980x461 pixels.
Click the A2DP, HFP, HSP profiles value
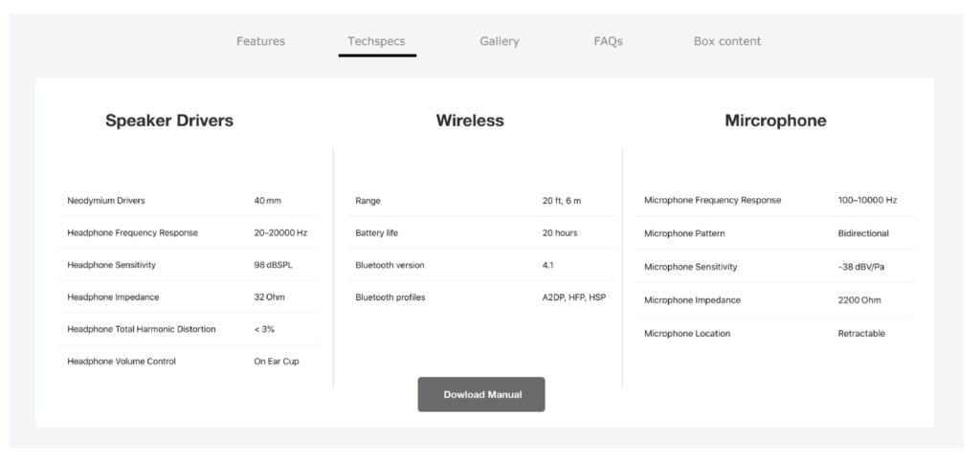[x=574, y=297]
